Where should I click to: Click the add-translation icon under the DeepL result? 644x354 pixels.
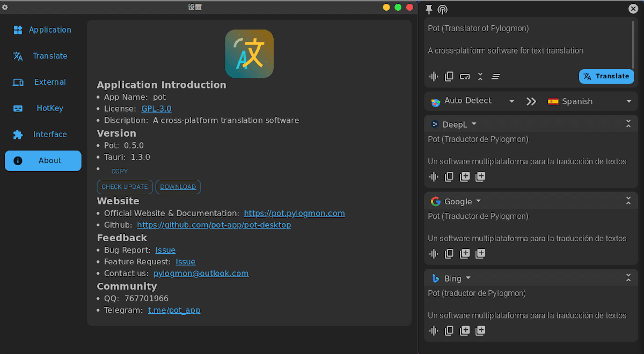coord(465,176)
